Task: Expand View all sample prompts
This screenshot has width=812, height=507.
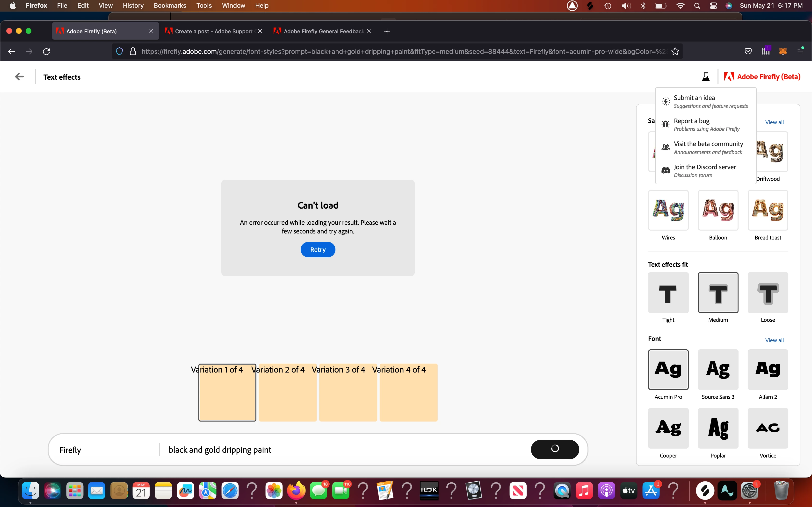Action: click(774, 122)
